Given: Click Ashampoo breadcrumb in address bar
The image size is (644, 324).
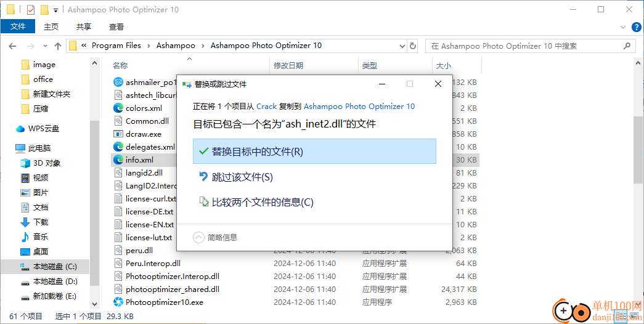Looking at the screenshot, I should click(176, 46).
